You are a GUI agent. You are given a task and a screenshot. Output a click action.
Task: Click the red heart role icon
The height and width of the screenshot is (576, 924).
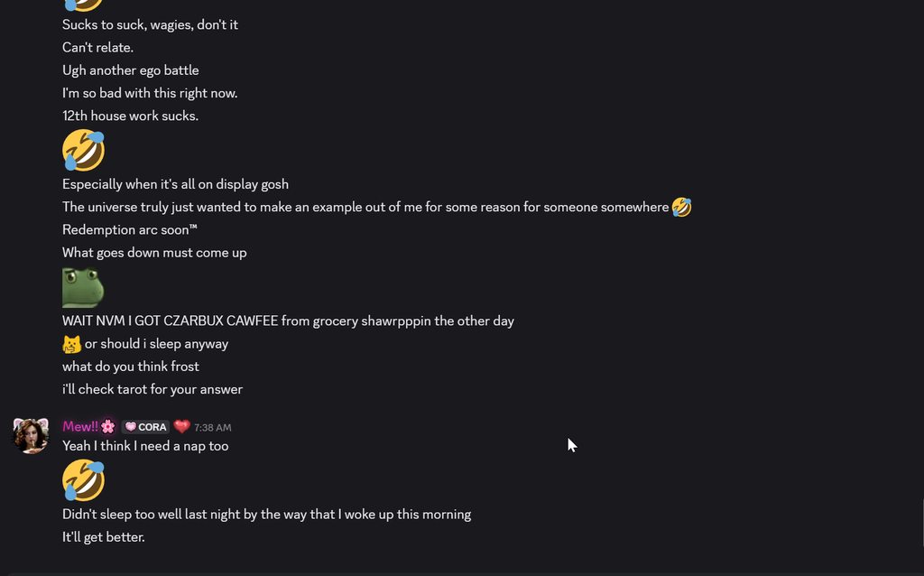point(181,426)
